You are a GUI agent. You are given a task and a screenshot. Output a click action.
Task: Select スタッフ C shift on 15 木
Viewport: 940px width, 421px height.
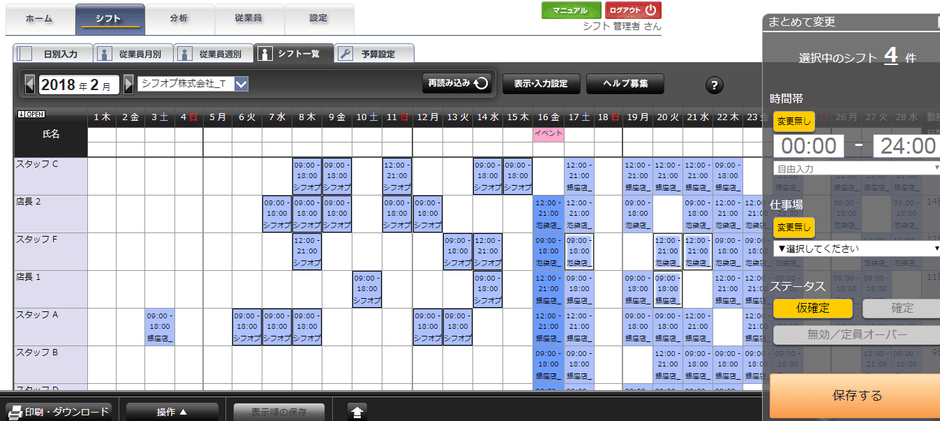[517, 176]
